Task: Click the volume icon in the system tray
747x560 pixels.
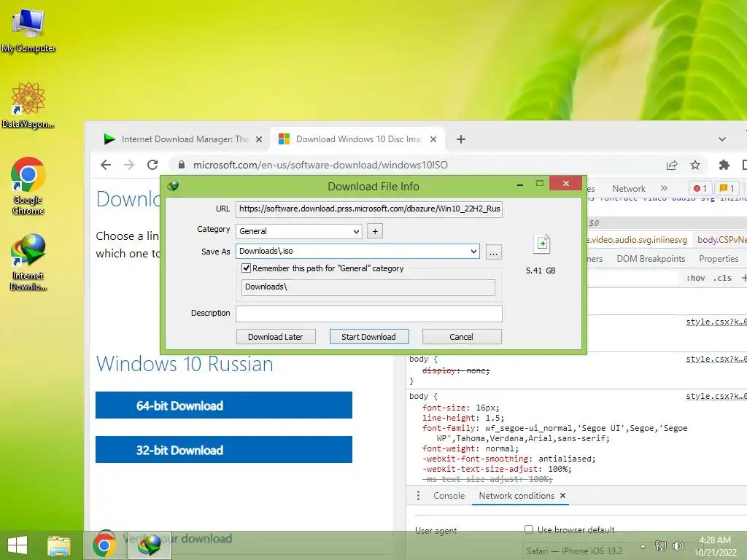Action: pyautogui.click(x=678, y=545)
